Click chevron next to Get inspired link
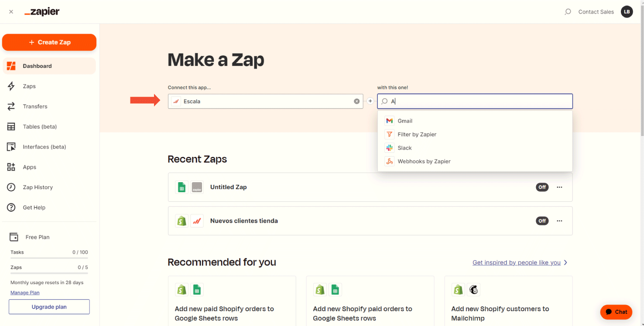 tap(565, 262)
